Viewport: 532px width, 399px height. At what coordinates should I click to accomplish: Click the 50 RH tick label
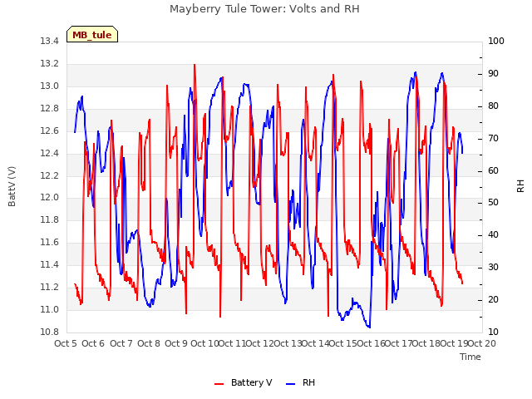coord(493,203)
